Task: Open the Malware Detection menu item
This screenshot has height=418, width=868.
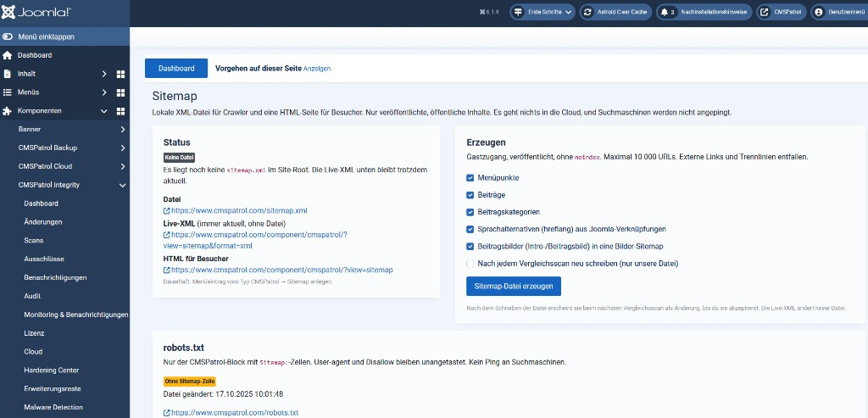Action: tap(53, 407)
